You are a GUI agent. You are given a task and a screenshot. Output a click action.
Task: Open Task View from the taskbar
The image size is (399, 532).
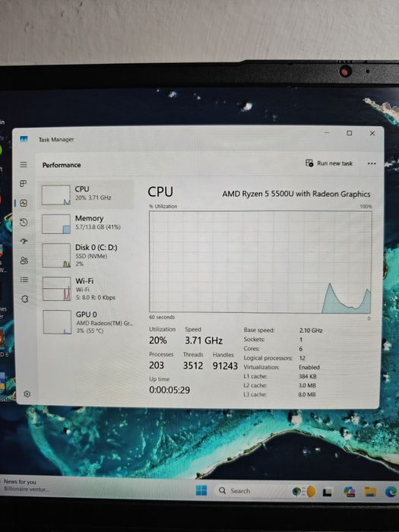[x=327, y=492]
